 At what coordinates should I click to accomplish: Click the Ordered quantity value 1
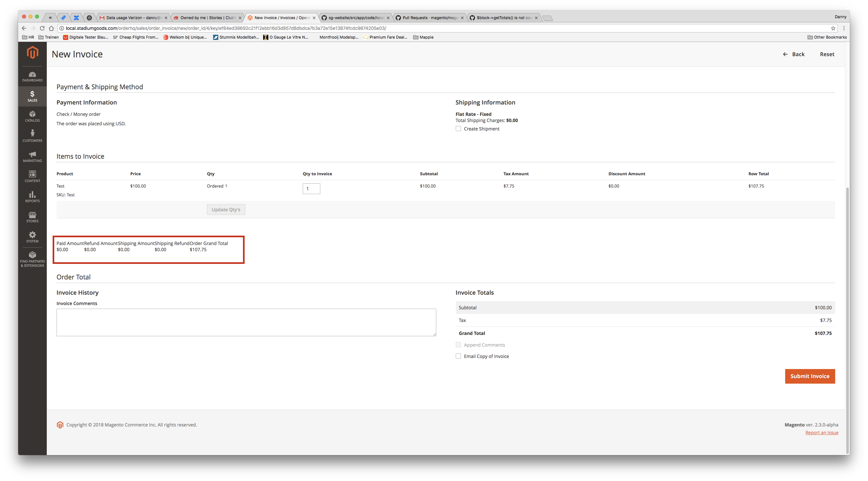(x=226, y=186)
